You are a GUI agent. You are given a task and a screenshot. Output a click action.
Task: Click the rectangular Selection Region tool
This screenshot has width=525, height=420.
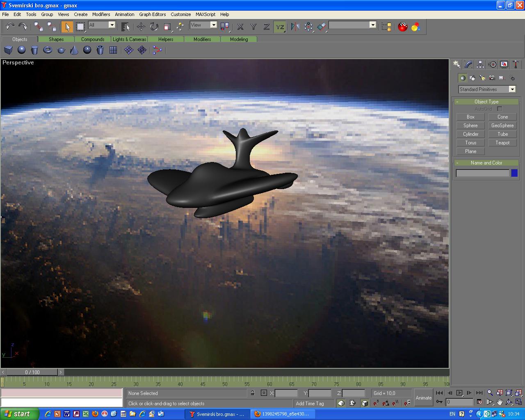(x=80, y=27)
